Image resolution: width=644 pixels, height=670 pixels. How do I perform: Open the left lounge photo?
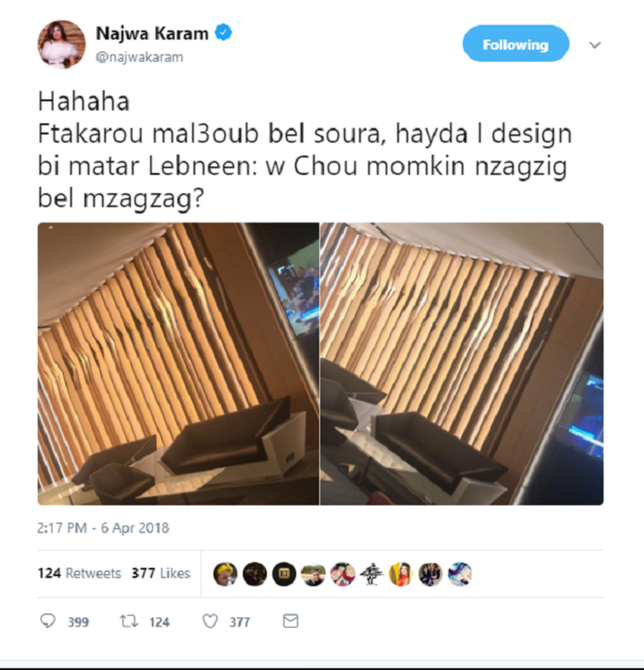coord(178,364)
